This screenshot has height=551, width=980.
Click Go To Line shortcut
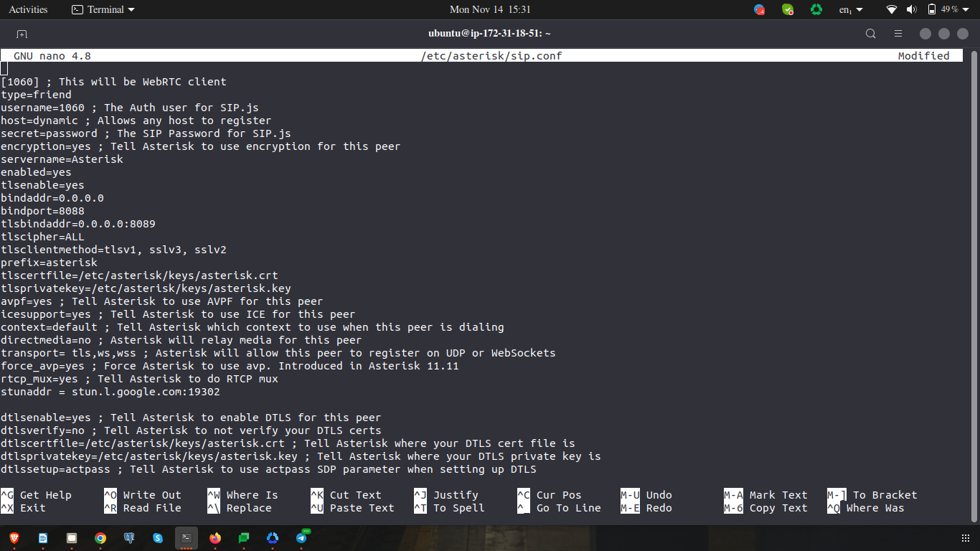click(559, 508)
